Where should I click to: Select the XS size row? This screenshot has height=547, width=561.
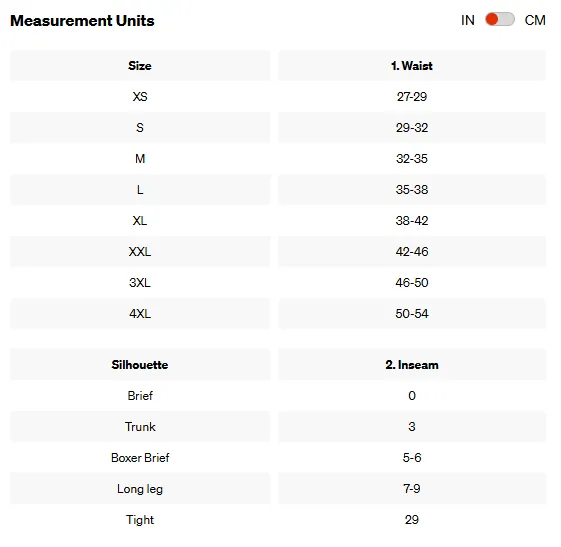tap(278, 97)
